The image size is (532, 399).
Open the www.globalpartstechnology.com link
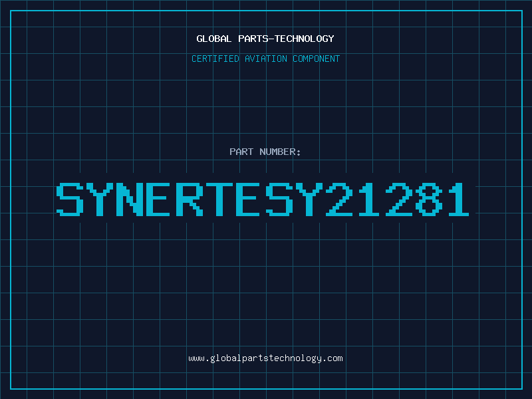(265, 358)
